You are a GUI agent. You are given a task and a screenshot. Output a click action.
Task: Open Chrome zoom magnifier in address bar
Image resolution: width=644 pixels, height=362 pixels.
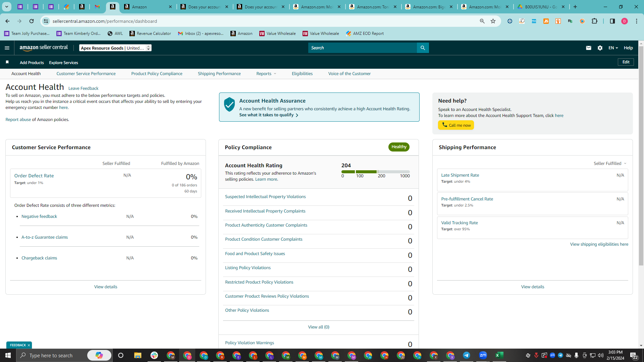[x=482, y=21]
